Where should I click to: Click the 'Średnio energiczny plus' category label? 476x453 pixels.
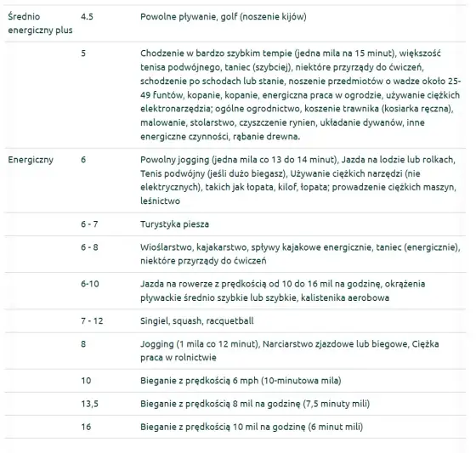[40, 24]
